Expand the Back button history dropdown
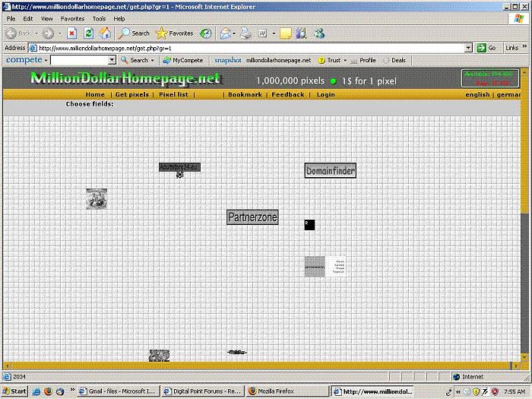This screenshot has height=399, width=532. click(x=36, y=33)
